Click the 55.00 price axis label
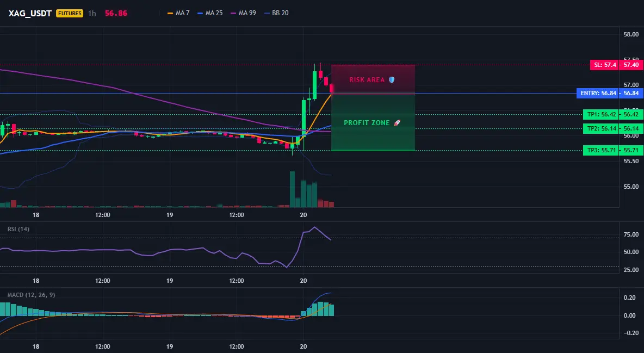 (x=631, y=187)
